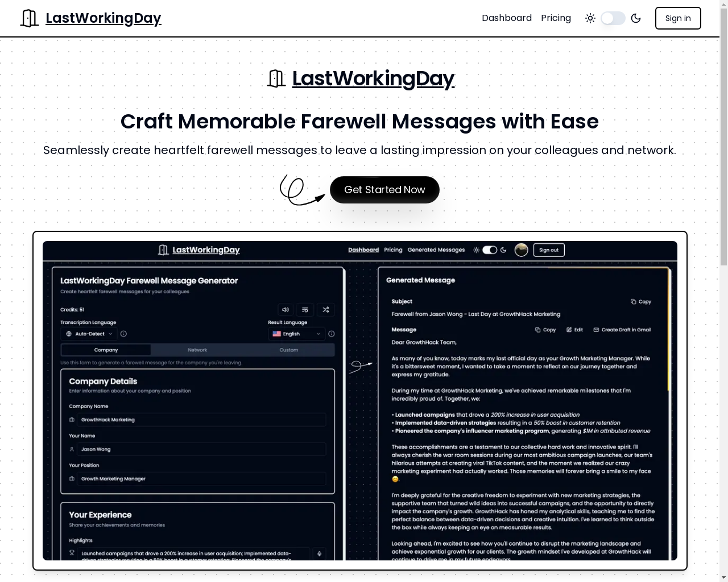
Task: Select Dashboard in the preview's navigation
Action: [363, 250]
